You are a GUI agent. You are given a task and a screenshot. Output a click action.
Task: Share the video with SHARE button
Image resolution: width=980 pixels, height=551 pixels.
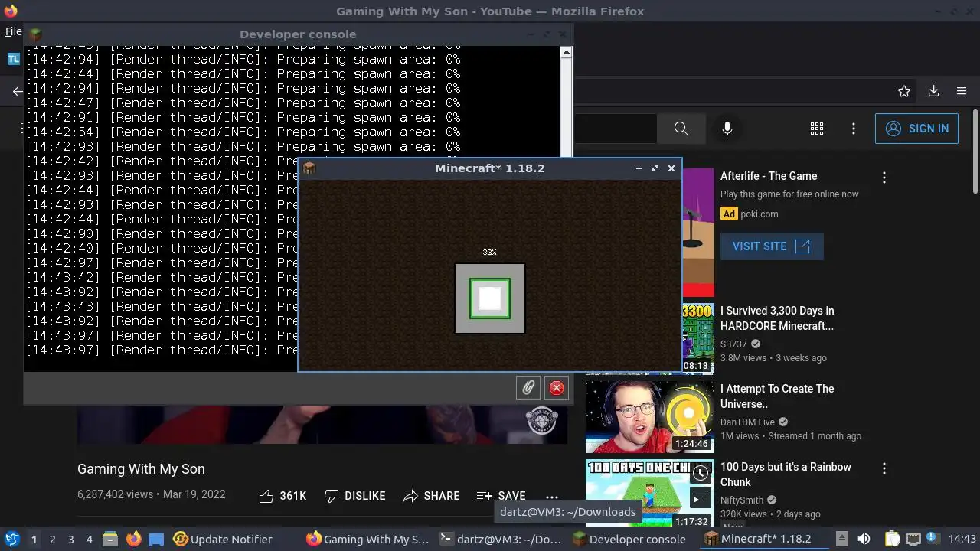(x=431, y=496)
